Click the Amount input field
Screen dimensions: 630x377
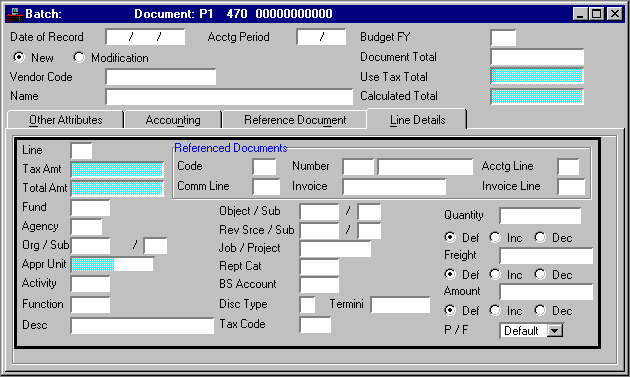(546, 292)
